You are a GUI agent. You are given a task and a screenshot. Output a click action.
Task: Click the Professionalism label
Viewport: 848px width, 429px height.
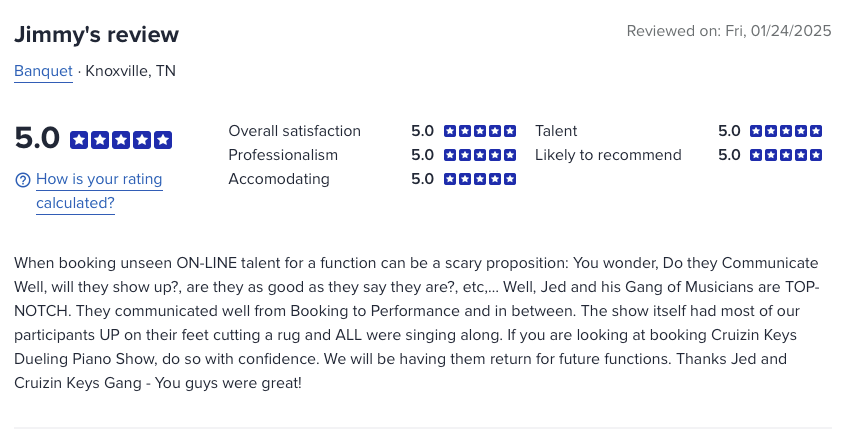click(283, 155)
